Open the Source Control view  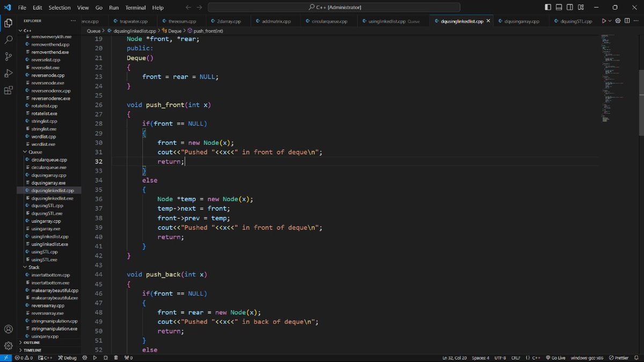pyautogui.click(x=8, y=56)
